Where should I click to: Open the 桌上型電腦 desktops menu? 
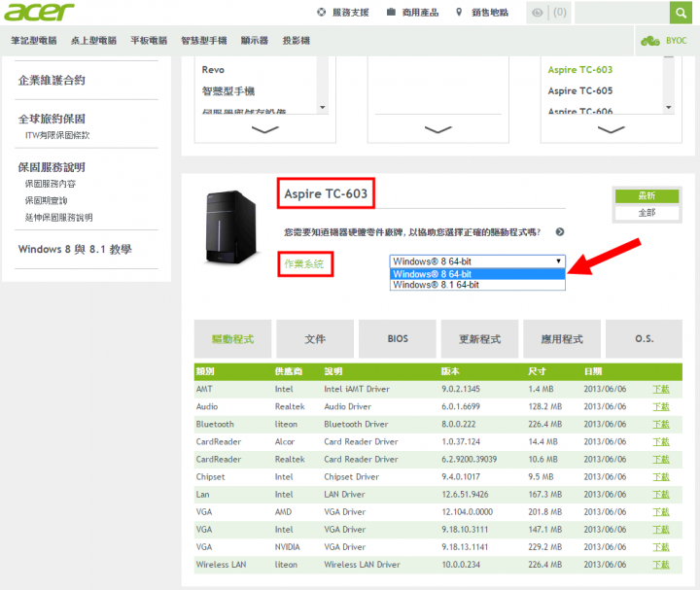[93, 41]
